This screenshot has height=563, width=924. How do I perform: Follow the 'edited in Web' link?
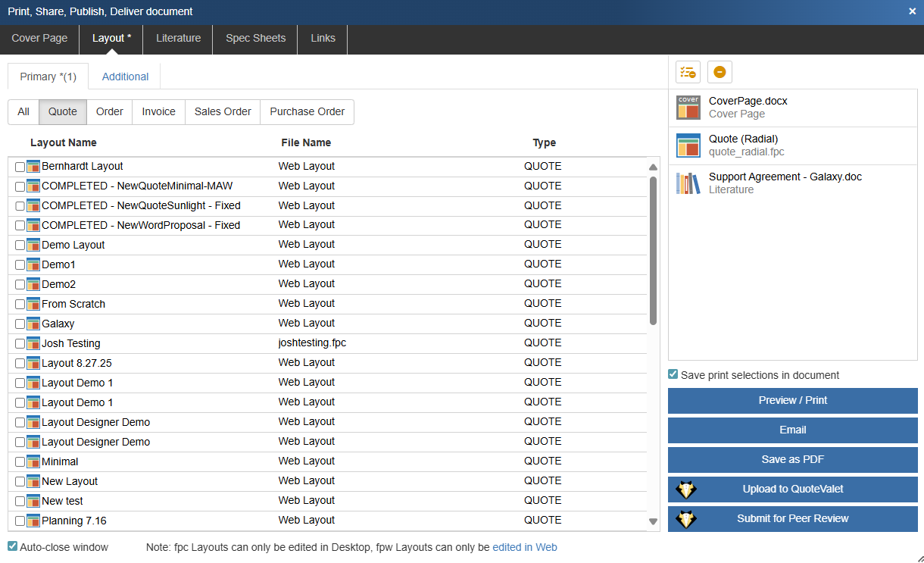(524, 547)
